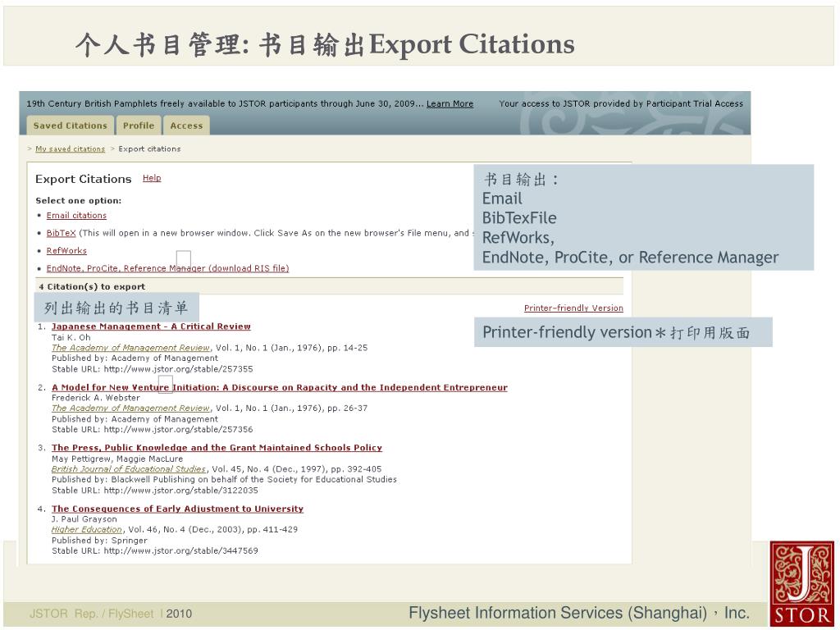Export citations to RefWorks
This screenshot has height=630, width=840.
click(x=66, y=251)
